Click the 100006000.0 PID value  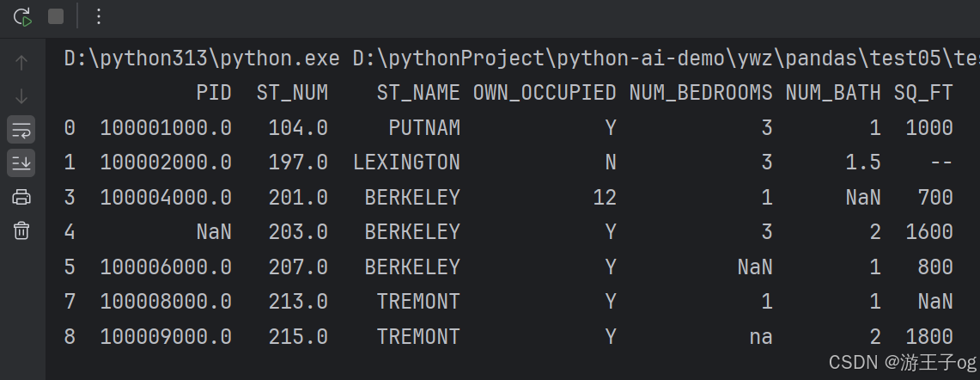coord(166,267)
